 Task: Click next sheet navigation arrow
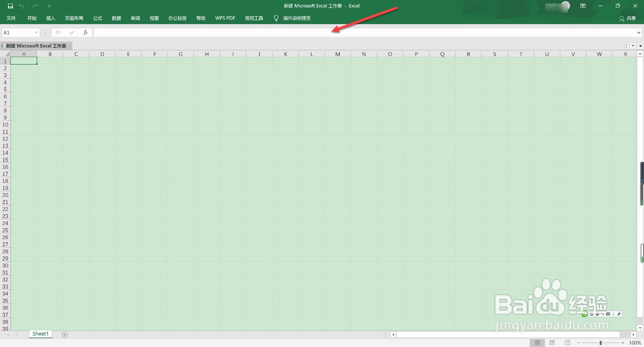pyautogui.click(x=17, y=335)
